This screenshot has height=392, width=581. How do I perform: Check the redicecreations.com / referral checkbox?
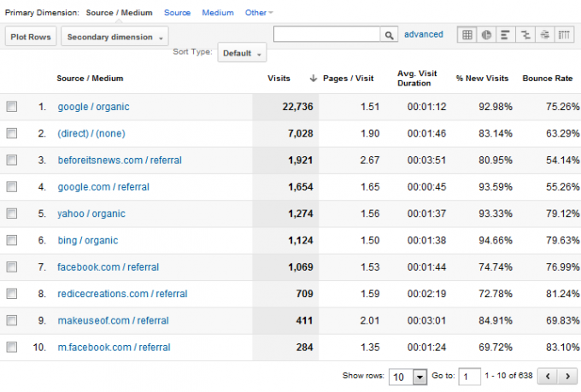(x=12, y=294)
